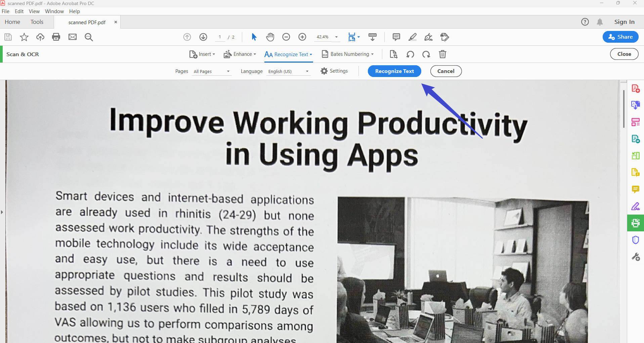
Task: Expand the Enhance menu
Action: (x=240, y=54)
